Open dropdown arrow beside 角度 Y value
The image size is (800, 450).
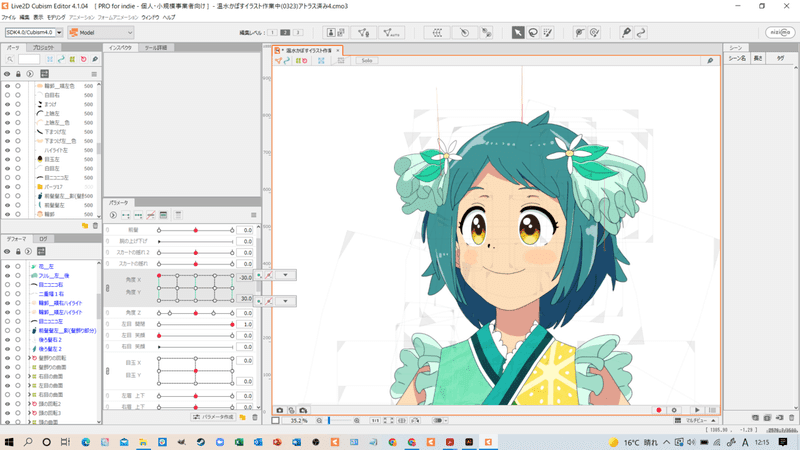coord(285,301)
